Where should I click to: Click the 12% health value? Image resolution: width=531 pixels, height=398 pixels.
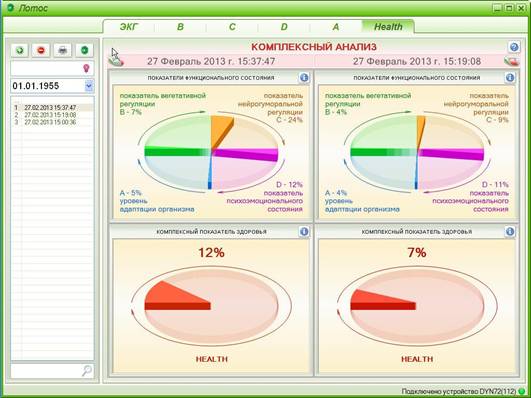tap(211, 252)
